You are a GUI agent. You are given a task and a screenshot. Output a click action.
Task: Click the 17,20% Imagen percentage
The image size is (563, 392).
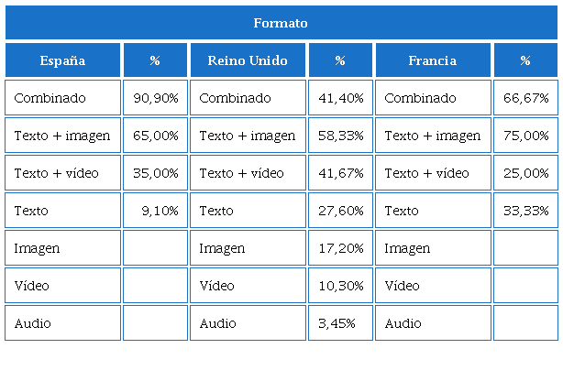tap(340, 248)
